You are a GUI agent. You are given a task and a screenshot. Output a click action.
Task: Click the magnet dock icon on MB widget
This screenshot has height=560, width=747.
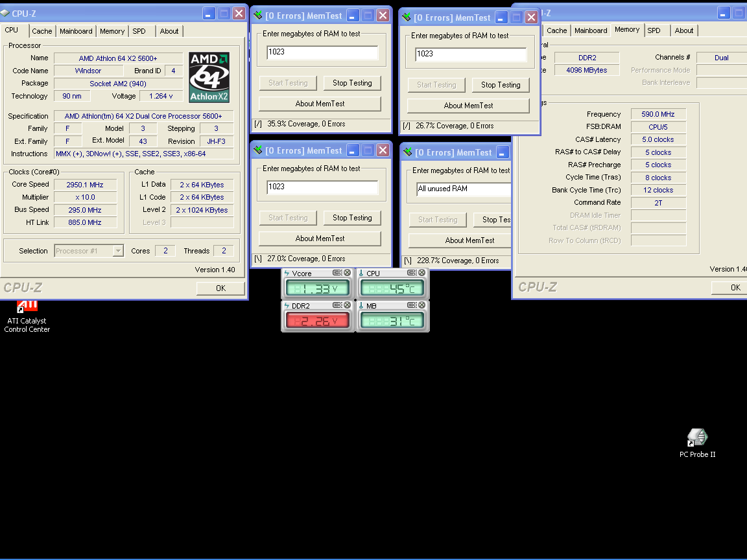[x=412, y=305]
